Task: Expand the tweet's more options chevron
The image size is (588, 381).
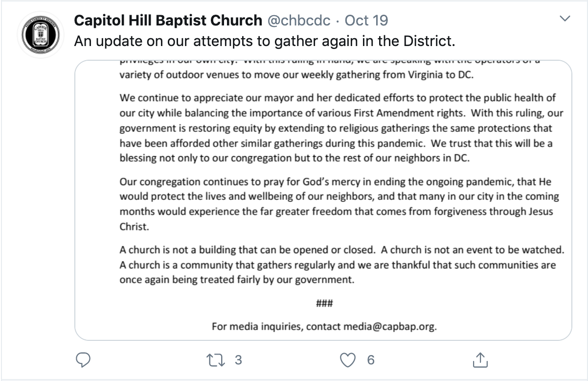Action: click(565, 20)
